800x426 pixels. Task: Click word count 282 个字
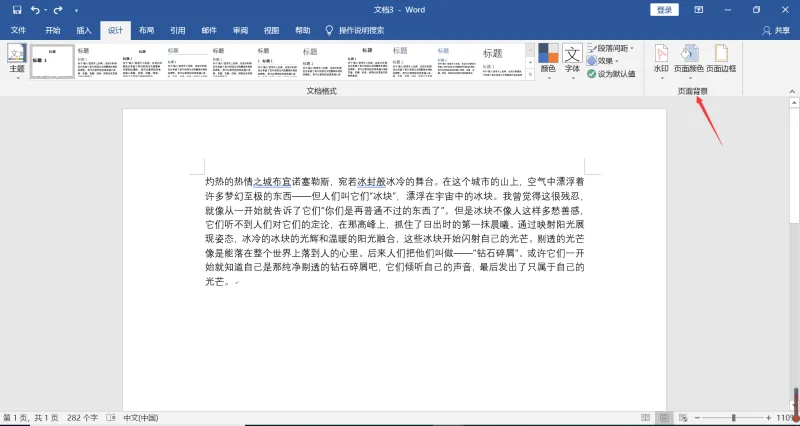pyautogui.click(x=82, y=418)
